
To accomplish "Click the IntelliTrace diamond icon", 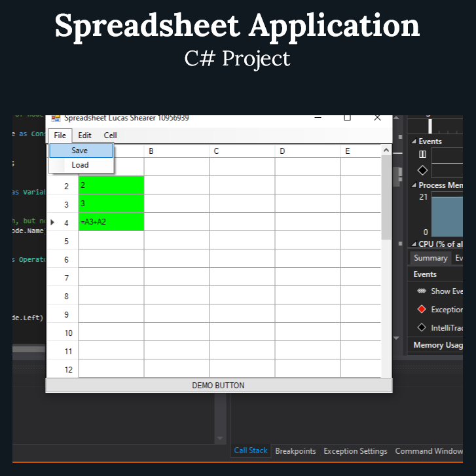I will [422, 327].
